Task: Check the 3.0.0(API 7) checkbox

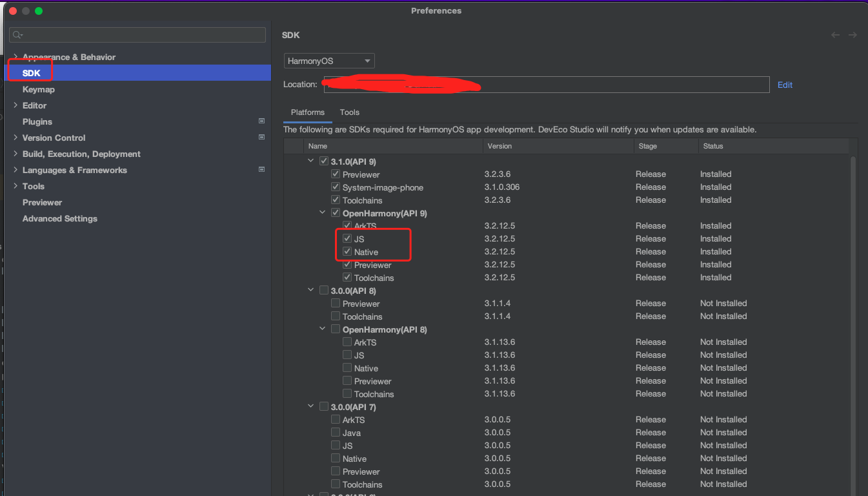Action: coord(324,407)
